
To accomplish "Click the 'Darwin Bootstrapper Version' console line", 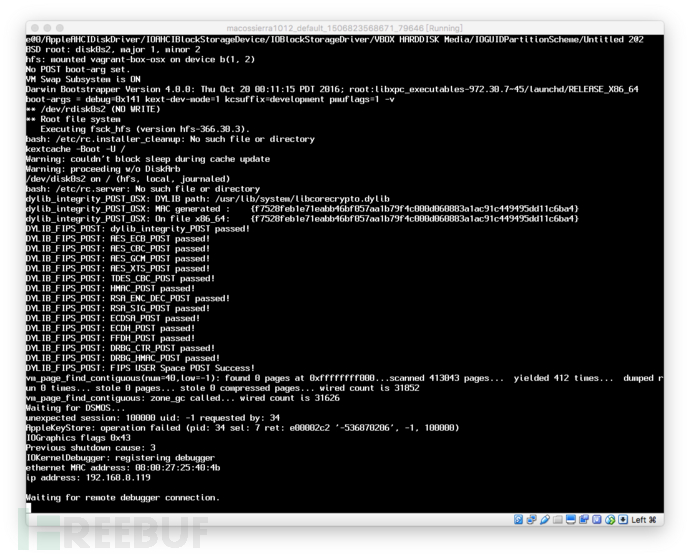I will click(x=332, y=89).
